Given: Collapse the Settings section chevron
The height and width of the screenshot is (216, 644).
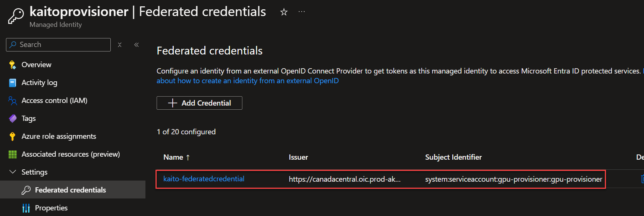Looking at the screenshot, I should pos(13,172).
